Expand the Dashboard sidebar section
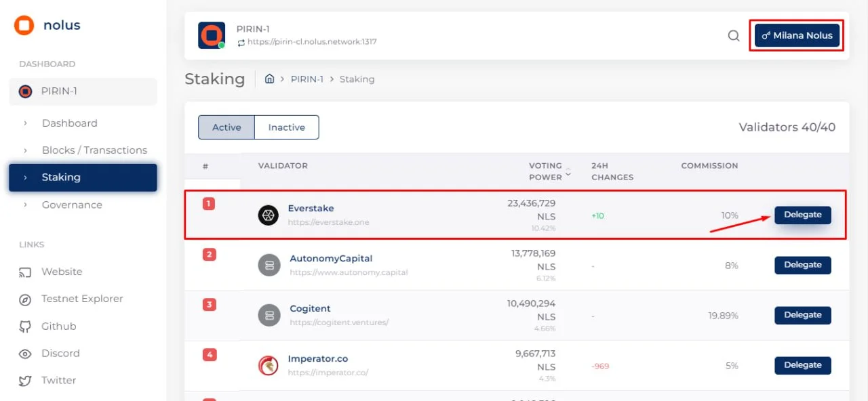The image size is (868, 401). click(x=70, y=123)
